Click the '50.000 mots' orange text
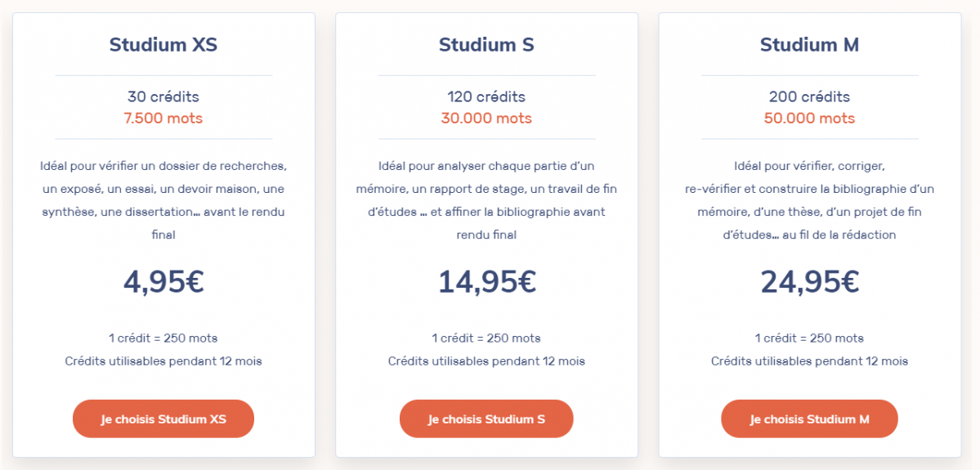The width and height of the screenshot is (980, 470). (x=809, y=119)
